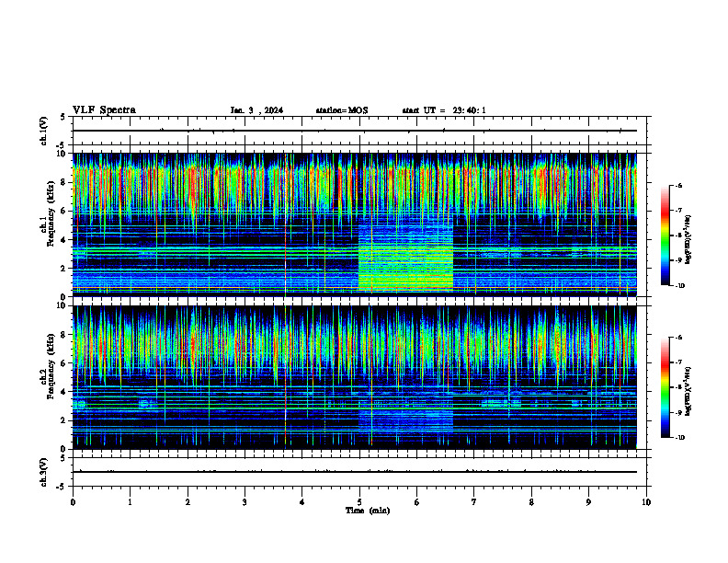This screenshot has height=563, width=728.
Task: Click time axis tick label "10" at right end
Action: coord(646,502)
